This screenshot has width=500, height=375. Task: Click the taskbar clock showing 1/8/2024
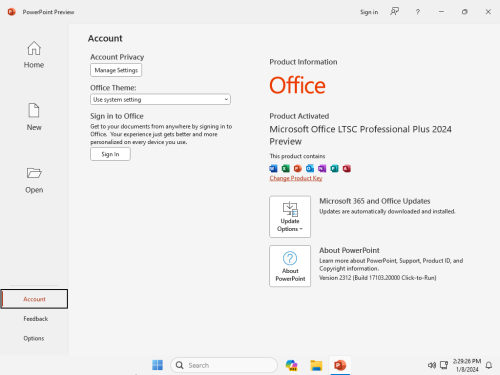pyautogui.click(x=467, y=365)
